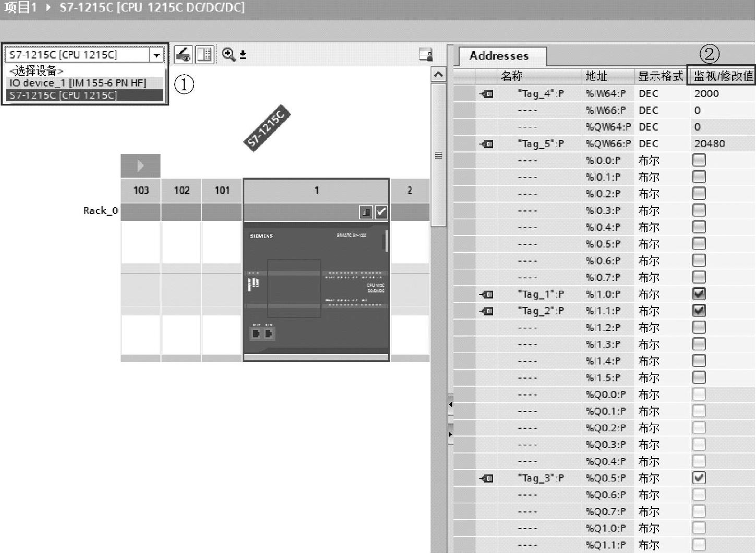Image resolution: width=756 pixels, height=553 pixels.
Task: Click the module status icon in slot 1 header
Action: 366,212
